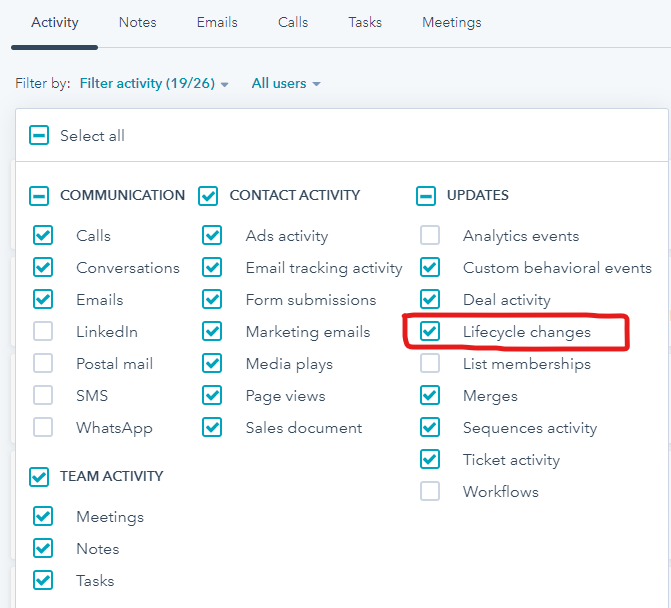Click the "Custom behavioral events" label
The height and width of the screenshot is (608, 671).
[x=557, y=268]
